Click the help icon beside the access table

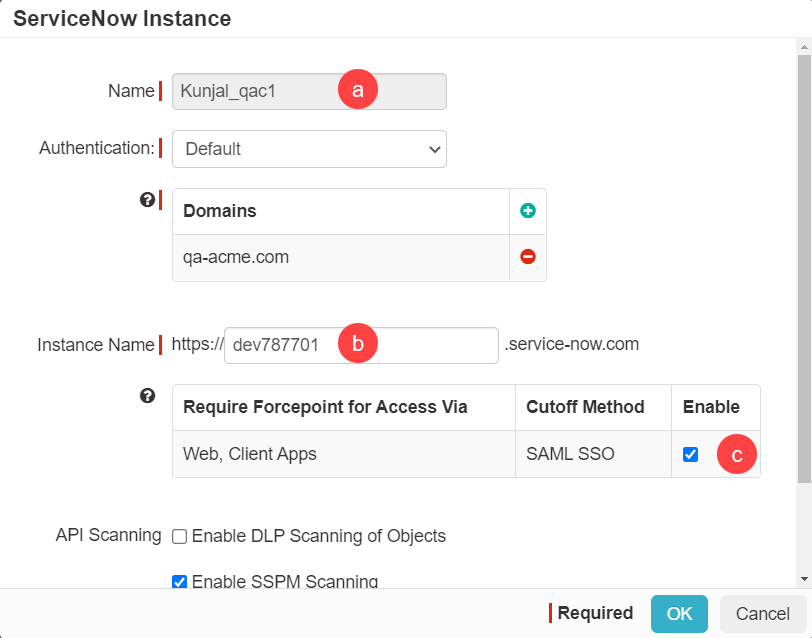[148, 396]
